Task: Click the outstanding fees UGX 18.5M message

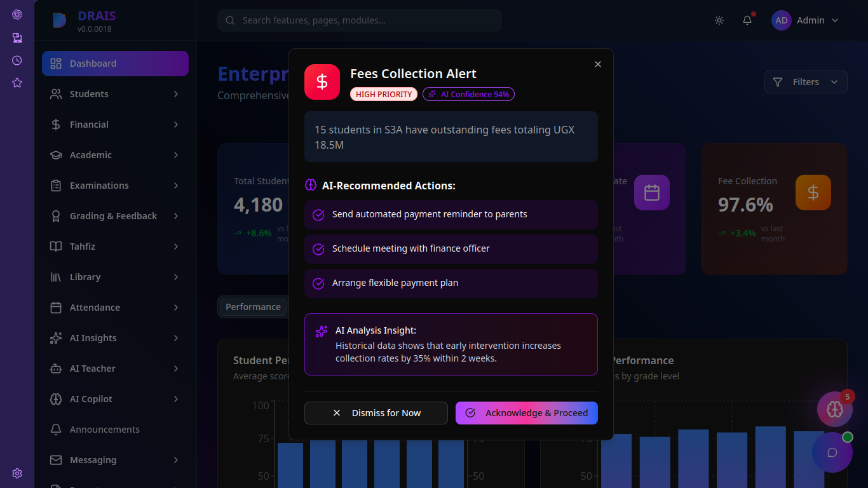Action: pyautogui.click(x=451, y=137)
